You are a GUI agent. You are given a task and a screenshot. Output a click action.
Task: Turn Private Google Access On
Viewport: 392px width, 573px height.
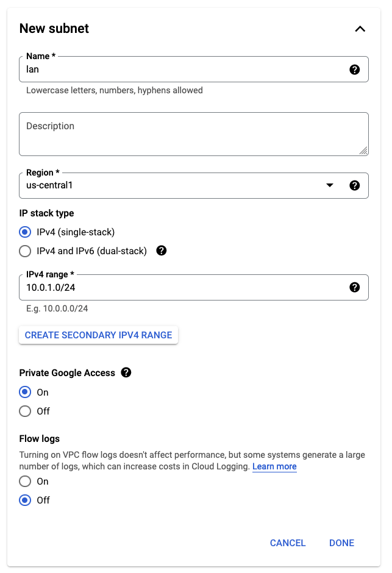(25, 392)
